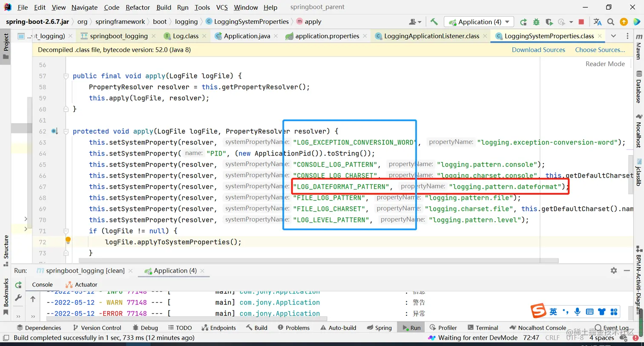644x346 pixels.
Task: Open the Version Control tool window
Action: (x=97, y=328)
